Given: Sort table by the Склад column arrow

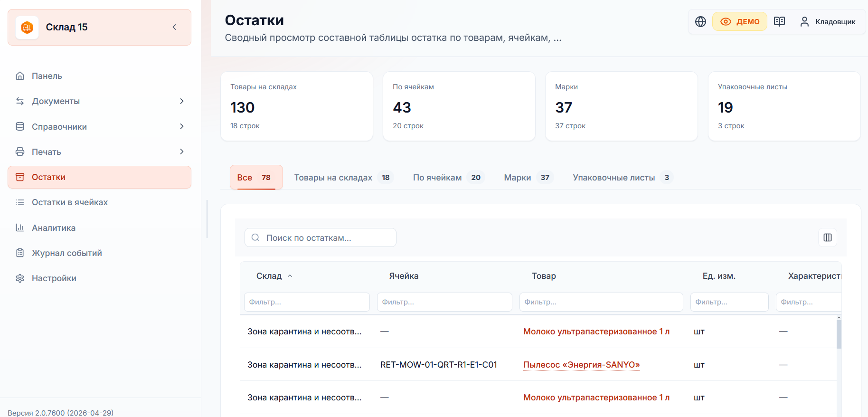Looking at the screenshot, I should [x=290, y=276].
